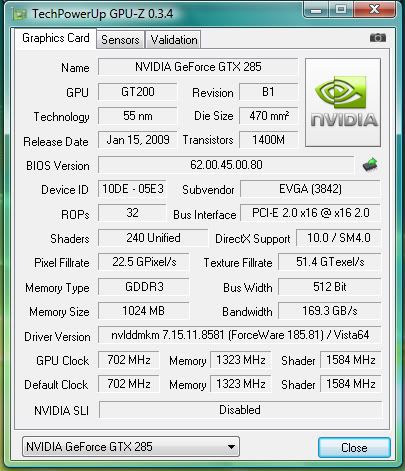Click the Shaders field 240 Unified
405x471 pixels.
click(x=153, y=238)
